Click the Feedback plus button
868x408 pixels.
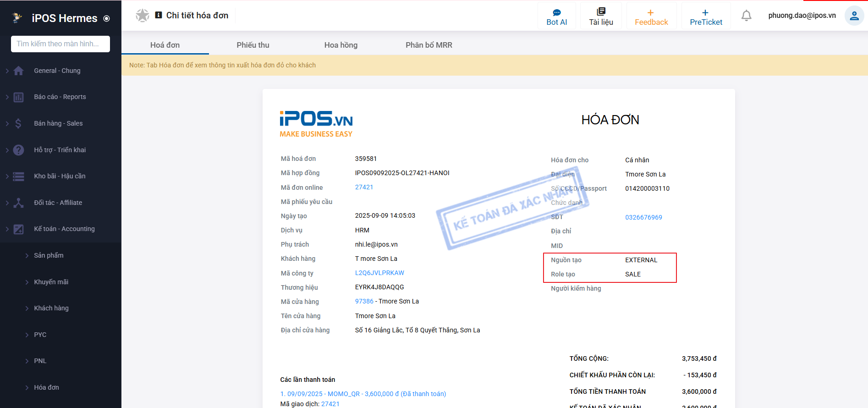651,16
